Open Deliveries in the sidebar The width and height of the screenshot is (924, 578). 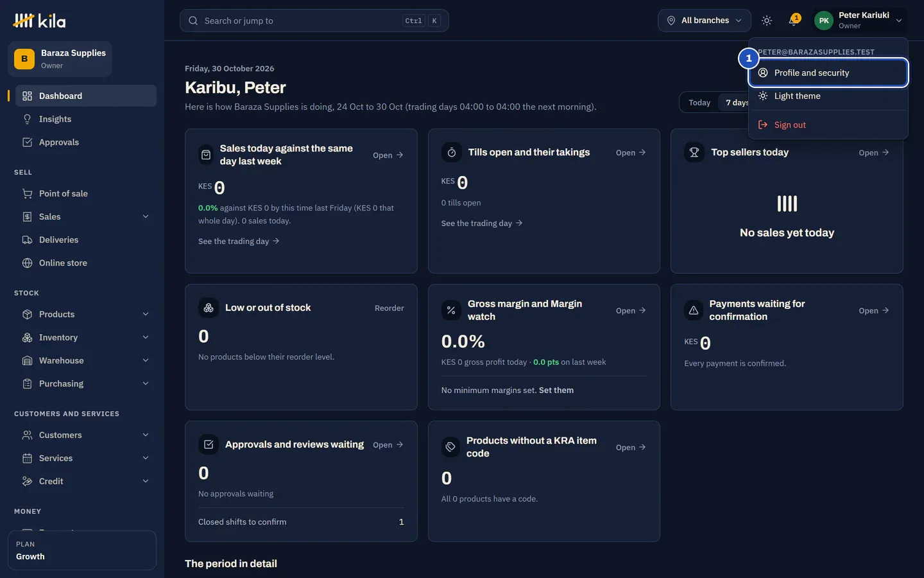point(86,240)
